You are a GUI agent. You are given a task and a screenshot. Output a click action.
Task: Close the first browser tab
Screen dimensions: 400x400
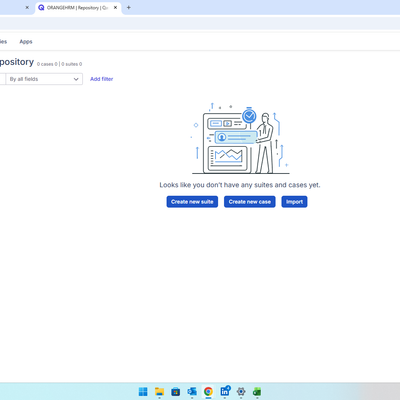[x=27, y=7]
